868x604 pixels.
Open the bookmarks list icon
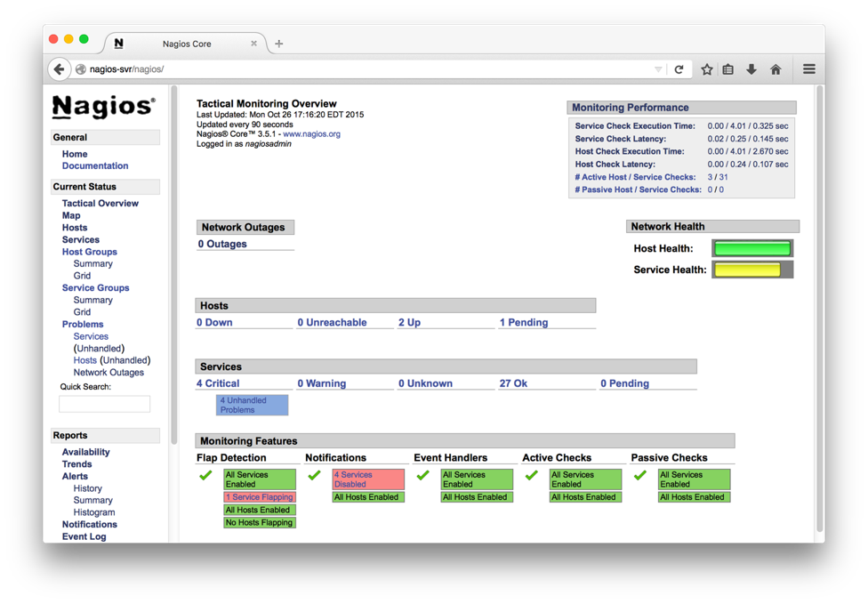click(728, 69)
